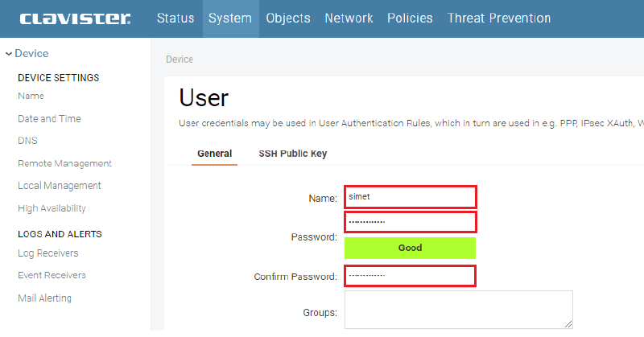The height and width of the screenshot is (337, 644).
Task: Open Log Receivers page
Action: [47, 253]
